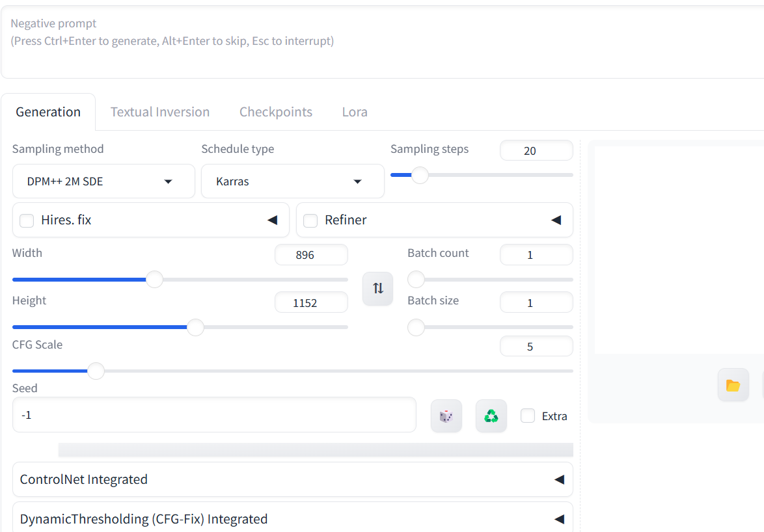Expand the Hires. fix panel arrow
Viewport: 764px width, 532px height.
click(272, 220)
